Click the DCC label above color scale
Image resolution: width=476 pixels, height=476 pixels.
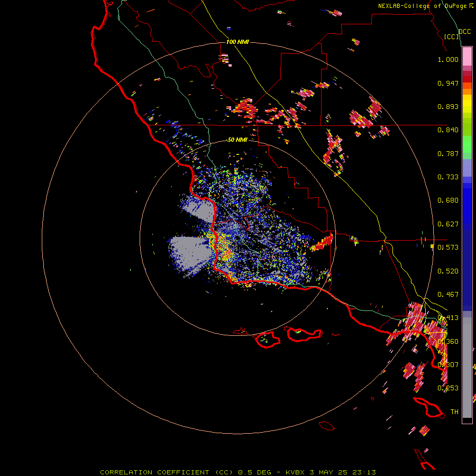pyautogui.click(x=464, y=32)
